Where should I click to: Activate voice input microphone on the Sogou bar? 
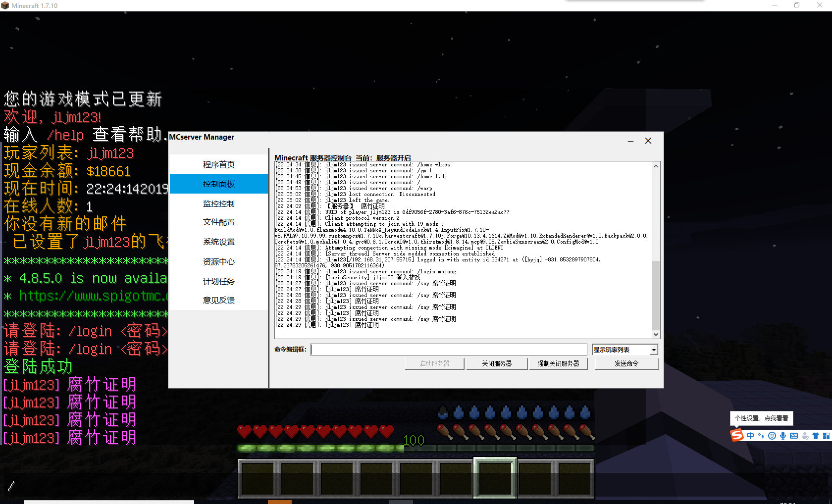point(783,436)
